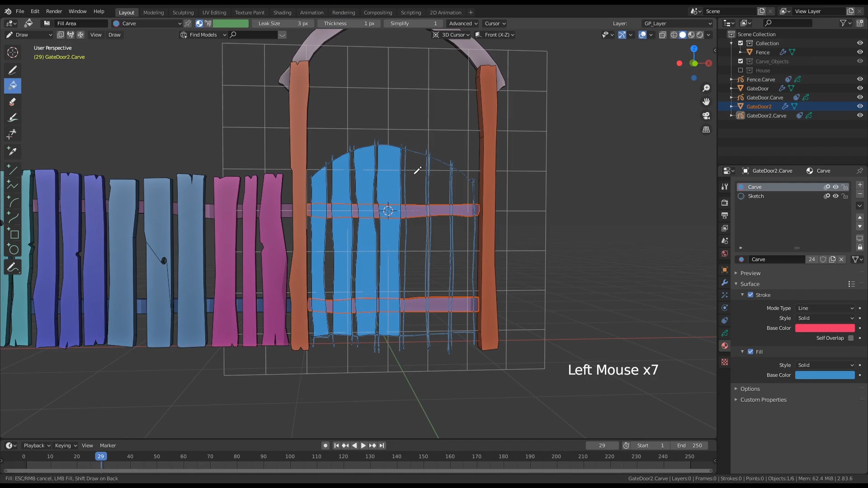Open the Draw mode dropdown
The width and height of the screenshot is (868, 488).
[x=28, y=35]
